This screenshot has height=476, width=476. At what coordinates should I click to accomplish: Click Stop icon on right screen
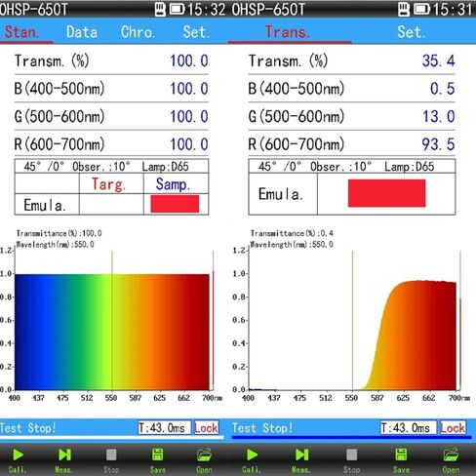coord(351,455)
